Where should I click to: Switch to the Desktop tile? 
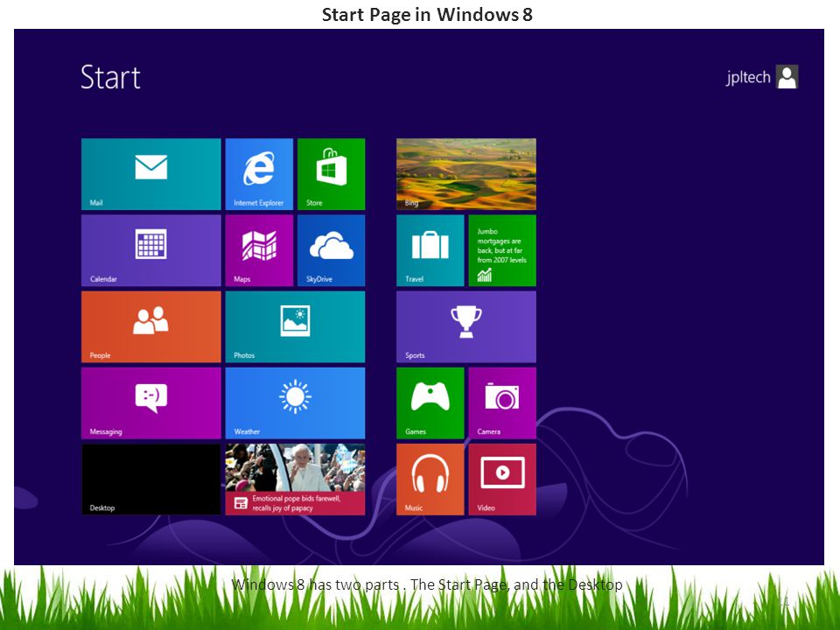pyautogui.click(x=151, y=479)
